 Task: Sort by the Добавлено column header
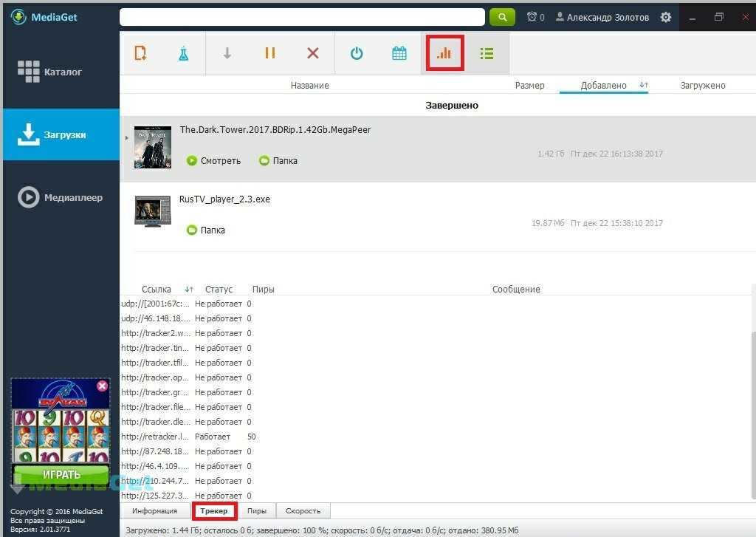point(603,86)
